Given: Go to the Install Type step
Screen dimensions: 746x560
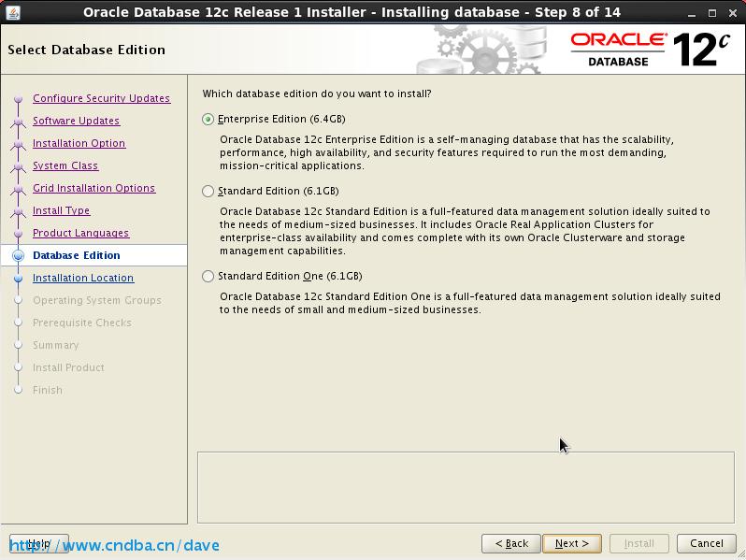Looking at the screenshot, I should (61, 209).
